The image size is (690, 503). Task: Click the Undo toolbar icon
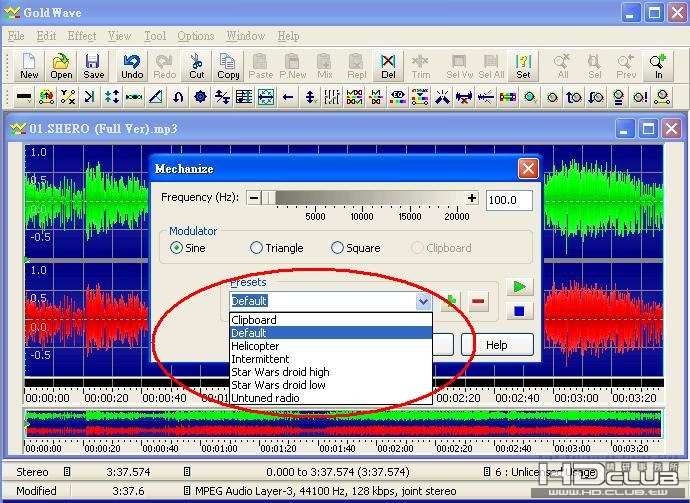(132, 66)
